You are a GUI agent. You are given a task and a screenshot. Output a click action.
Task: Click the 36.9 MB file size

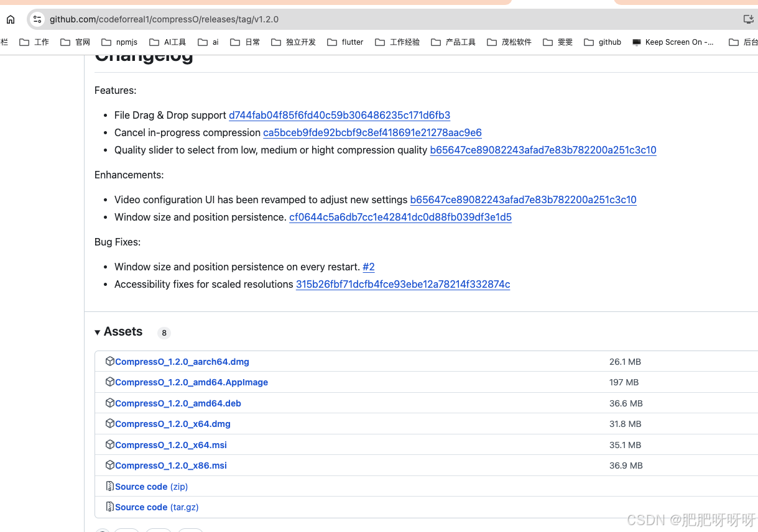tap(626, 465)
